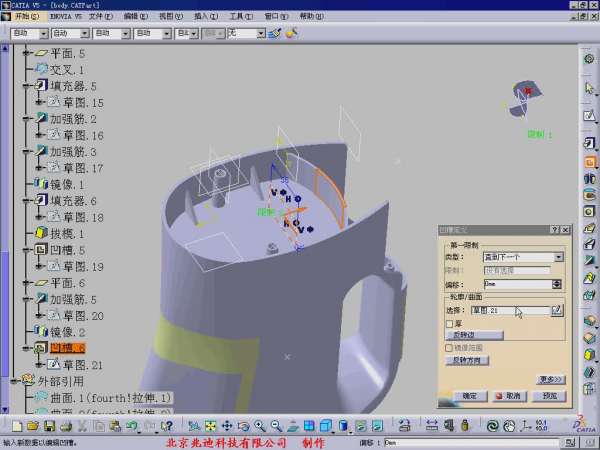
Task: Click the 预览 preview button
Action: click(548, 396)
